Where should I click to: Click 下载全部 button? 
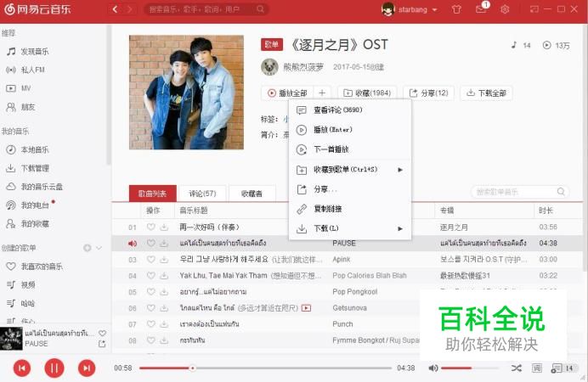(486, 93)
